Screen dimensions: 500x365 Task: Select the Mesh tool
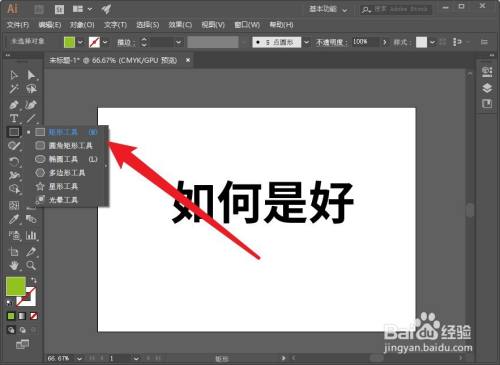point(14,205)
